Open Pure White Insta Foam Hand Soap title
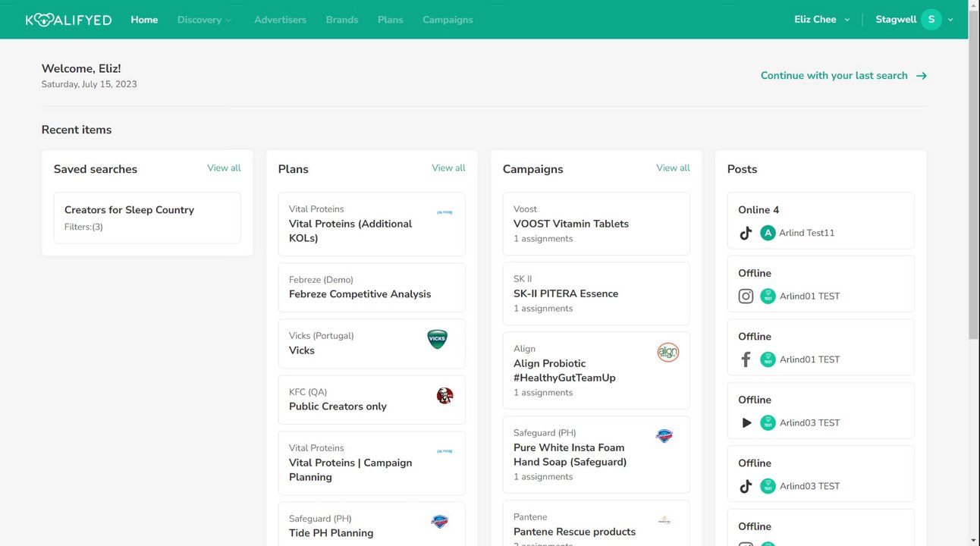Screen dimensions: 980x546 tap(570, 455)
